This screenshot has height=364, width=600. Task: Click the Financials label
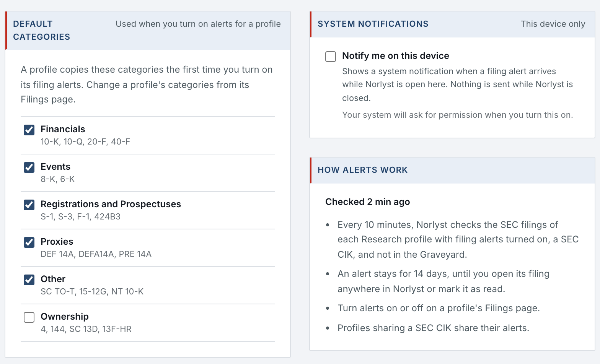tap(63, 129)
